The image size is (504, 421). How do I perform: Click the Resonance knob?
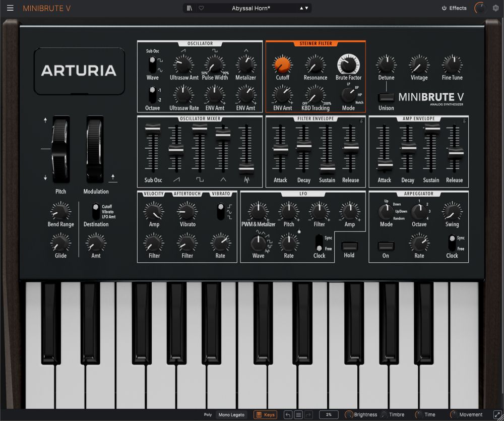click(316, 64)
